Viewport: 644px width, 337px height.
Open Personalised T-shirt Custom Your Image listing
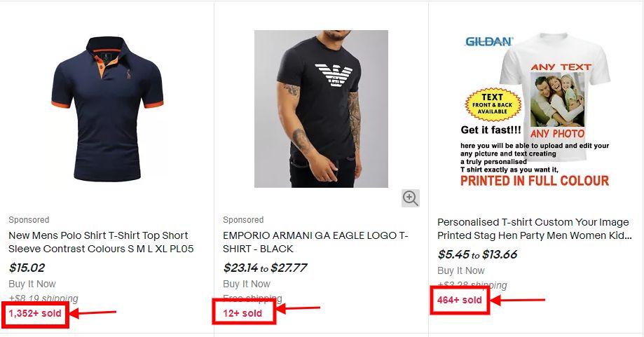(535, 228)
